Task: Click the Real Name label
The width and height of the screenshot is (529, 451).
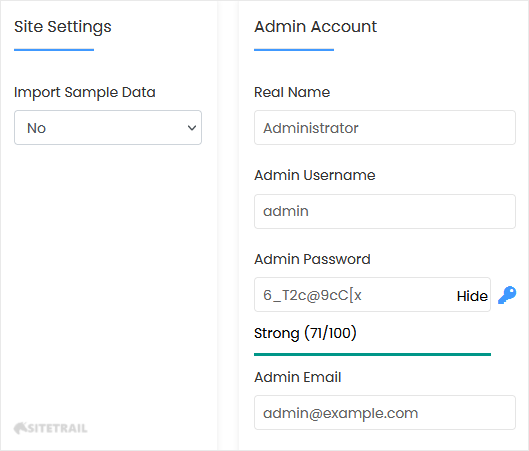Action: point(292,92)
